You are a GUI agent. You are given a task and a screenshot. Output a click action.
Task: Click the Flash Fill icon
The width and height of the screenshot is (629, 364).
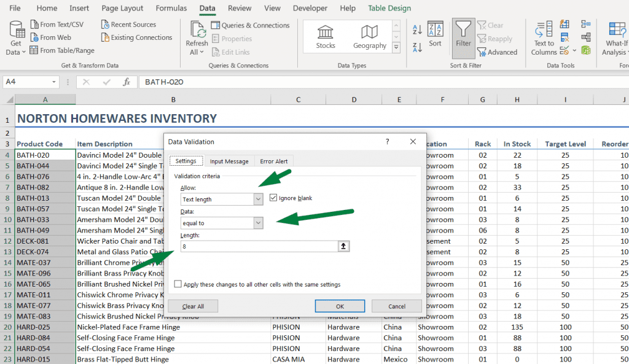click(564, 25)
